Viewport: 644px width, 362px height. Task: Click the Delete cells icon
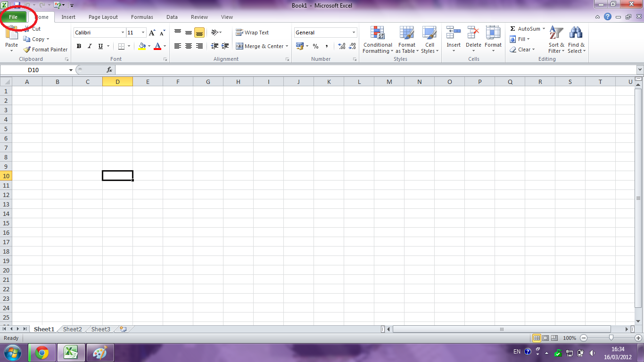(x=473, y=33)
